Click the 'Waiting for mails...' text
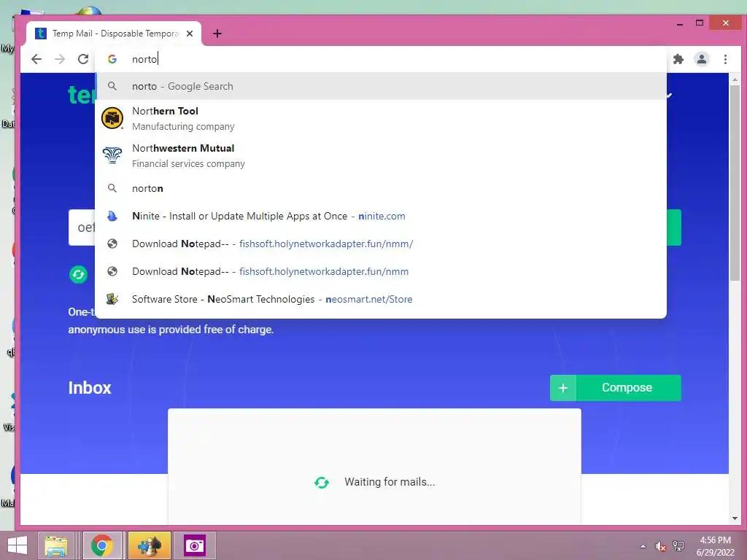Viewport: 747px width, 560px height. 390,482
